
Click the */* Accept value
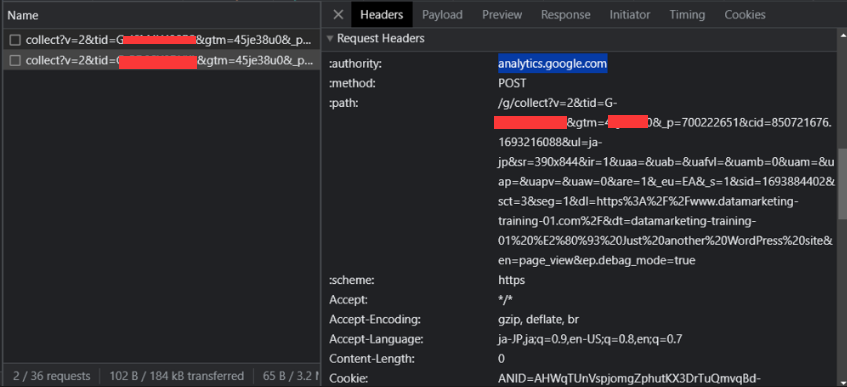[x=506, y=300]
